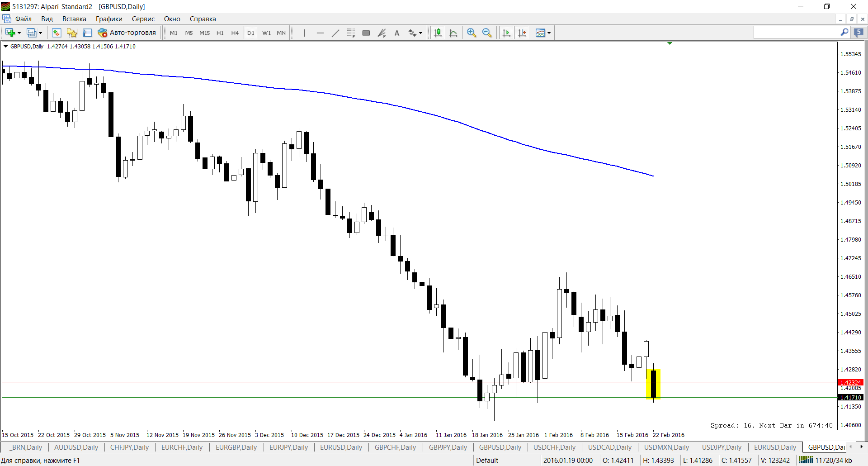Toggle chart shift icon
Image resolution: width=868 pixels, height=466 pixels.
point(522,33)
